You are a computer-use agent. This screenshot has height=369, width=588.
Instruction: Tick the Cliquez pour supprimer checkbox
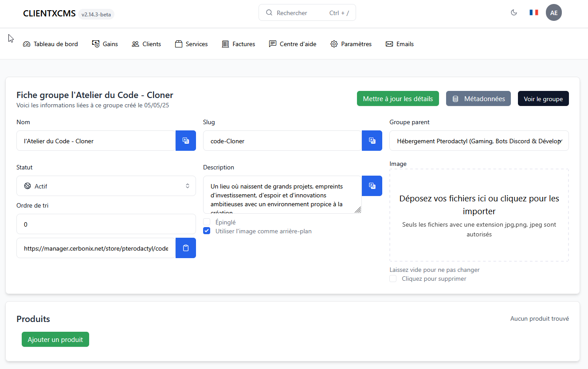click(393, 279)
